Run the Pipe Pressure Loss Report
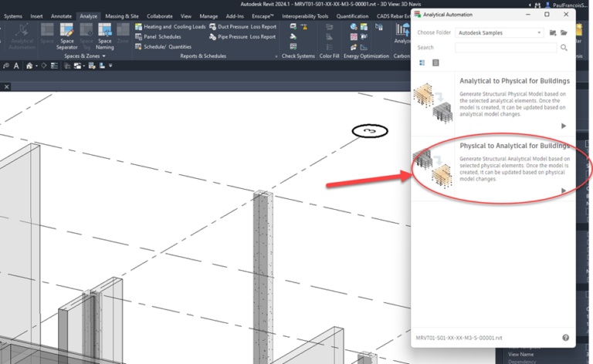This screenshot has width=593, height=364. pos(242,36)
